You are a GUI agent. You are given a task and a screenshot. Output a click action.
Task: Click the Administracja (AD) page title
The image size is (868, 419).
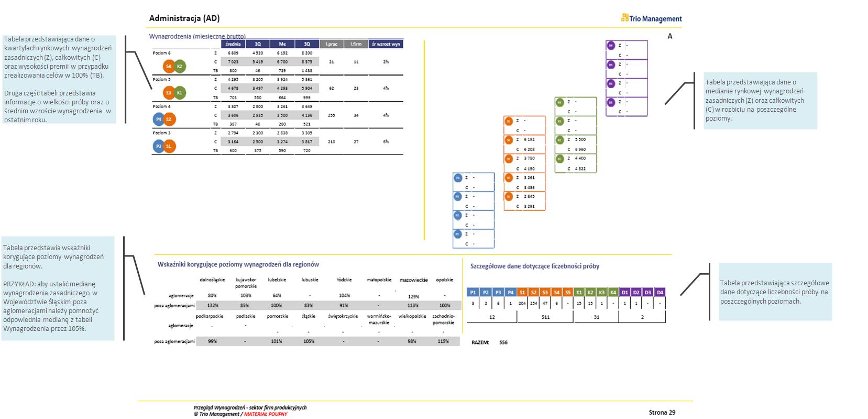tap(184, 18)
